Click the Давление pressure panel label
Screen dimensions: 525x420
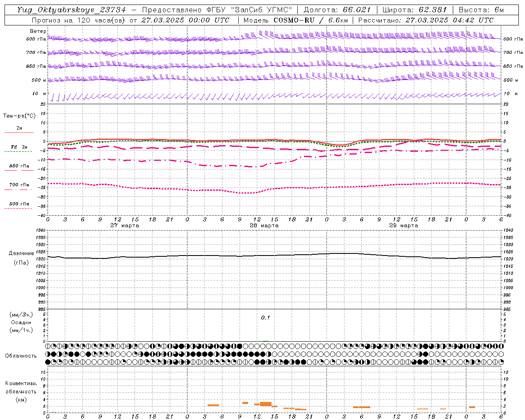tap(21, 253)
